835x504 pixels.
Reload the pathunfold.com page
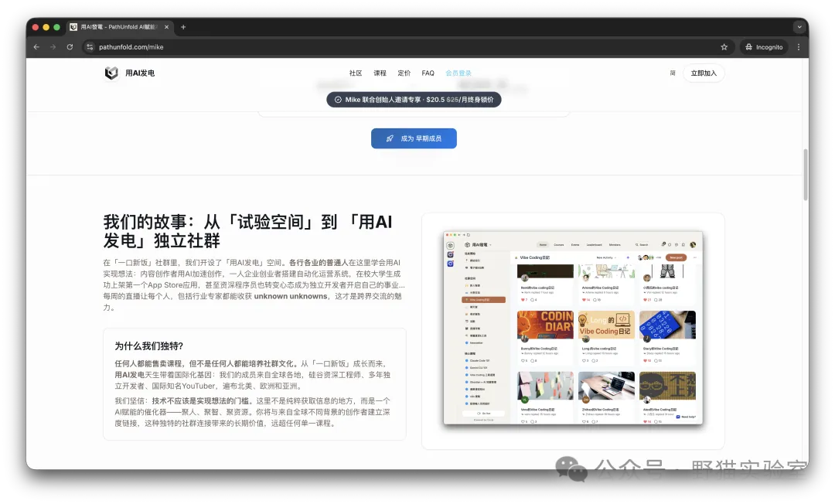pos(70,47)
